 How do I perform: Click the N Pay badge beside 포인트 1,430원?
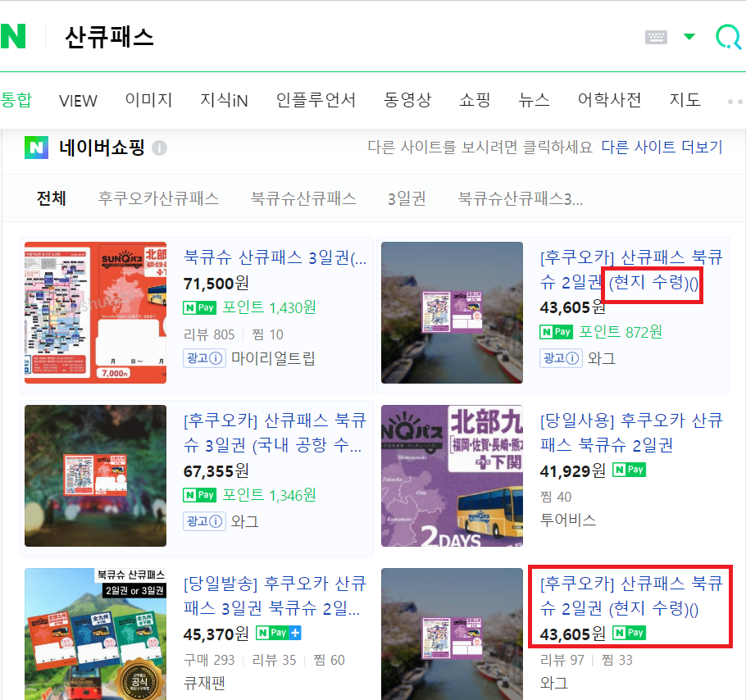(199, 307)
